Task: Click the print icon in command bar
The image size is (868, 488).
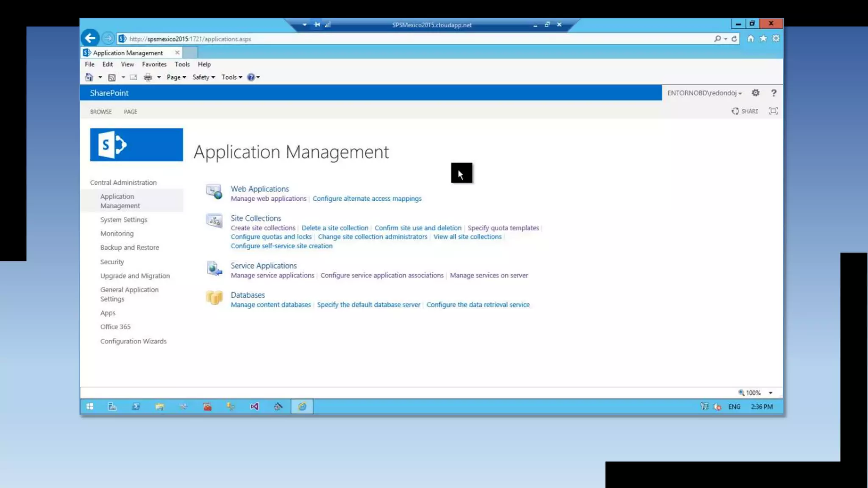Action: click(147, 77)
